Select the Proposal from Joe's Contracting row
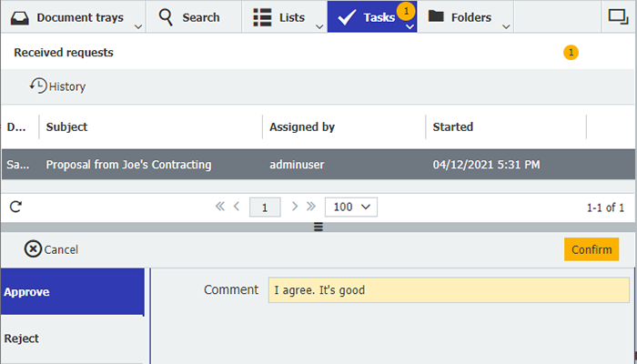Image resolution: width=637 pixels, height=364 pixels. pyautogui.click(x=128, y=165)
